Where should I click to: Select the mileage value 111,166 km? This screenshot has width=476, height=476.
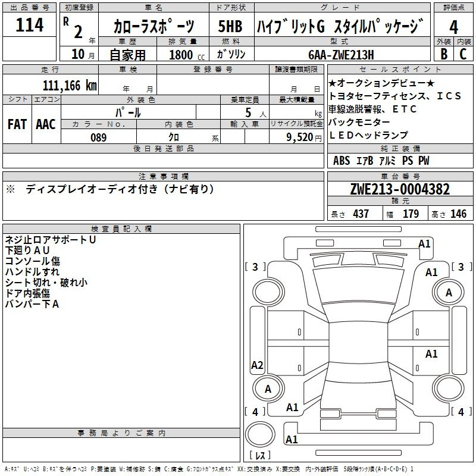click(69, 85)
